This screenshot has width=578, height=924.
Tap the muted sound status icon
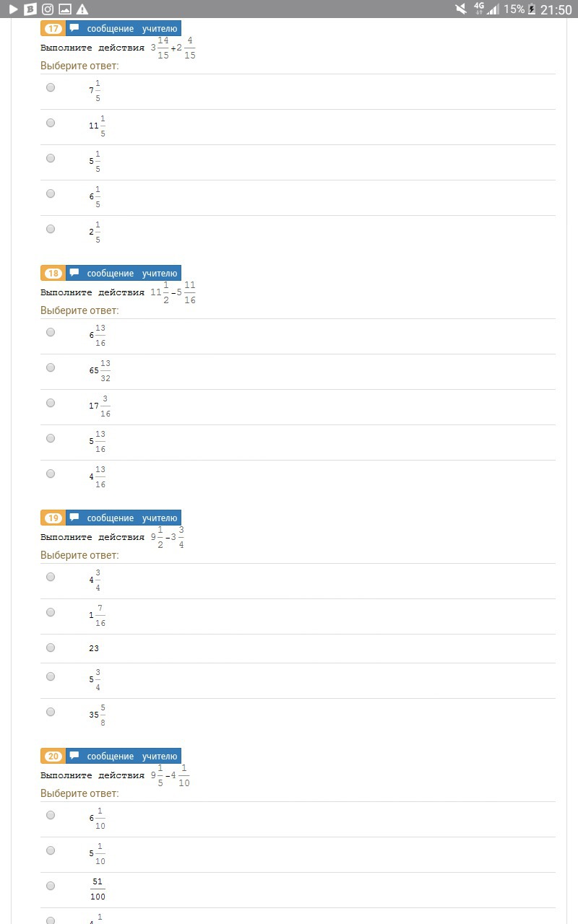pos(461,9)
